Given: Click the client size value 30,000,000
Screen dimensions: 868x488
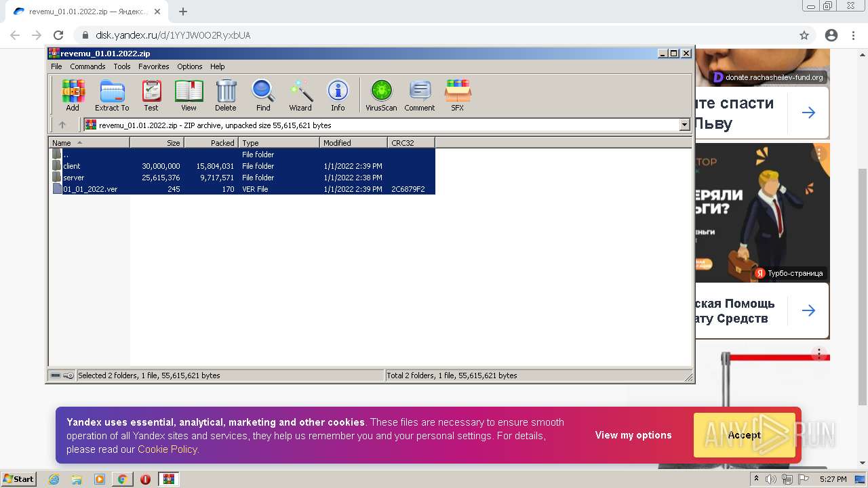Looking at the screenshot, I should [161, 166].
